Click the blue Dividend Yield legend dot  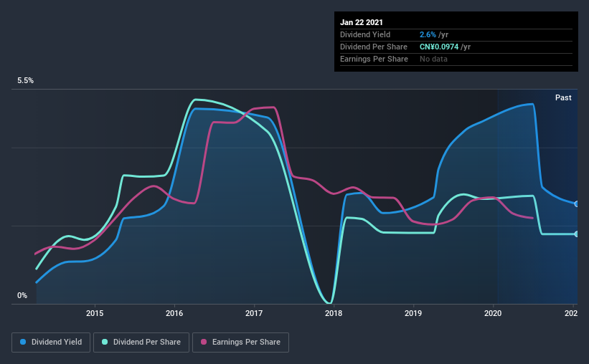pos(23,342)
